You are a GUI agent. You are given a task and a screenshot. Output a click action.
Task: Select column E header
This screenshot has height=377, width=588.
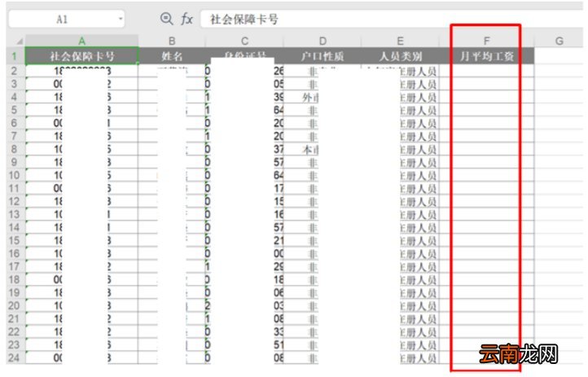(400, 41)
